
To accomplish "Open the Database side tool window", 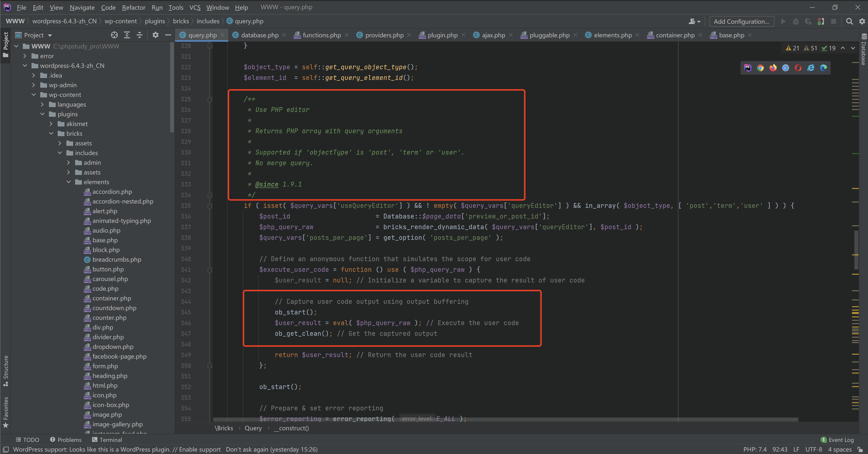I will coord(863,49).
